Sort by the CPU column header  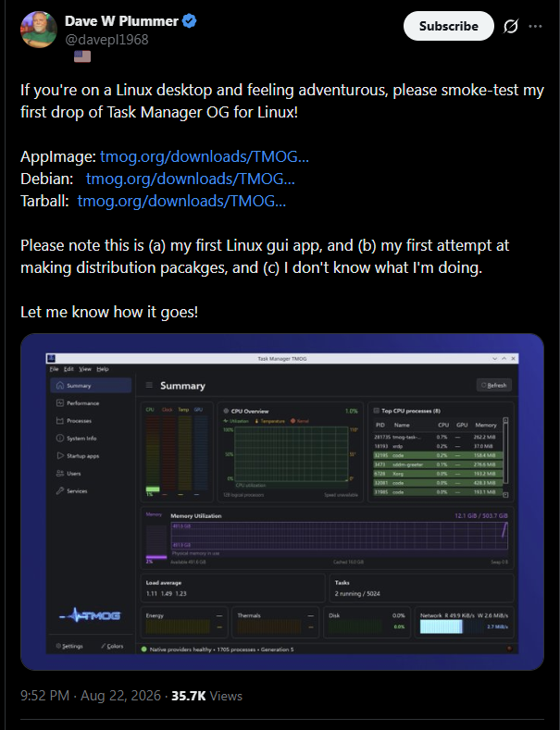(x=443, y=425)
